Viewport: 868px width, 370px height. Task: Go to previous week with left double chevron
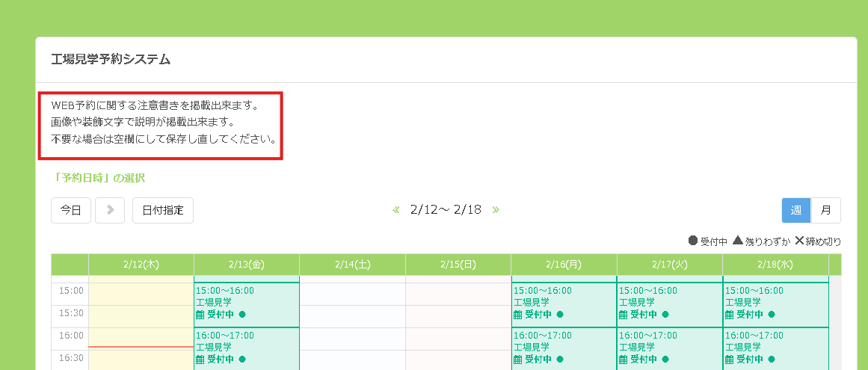[x=396, y=210]
